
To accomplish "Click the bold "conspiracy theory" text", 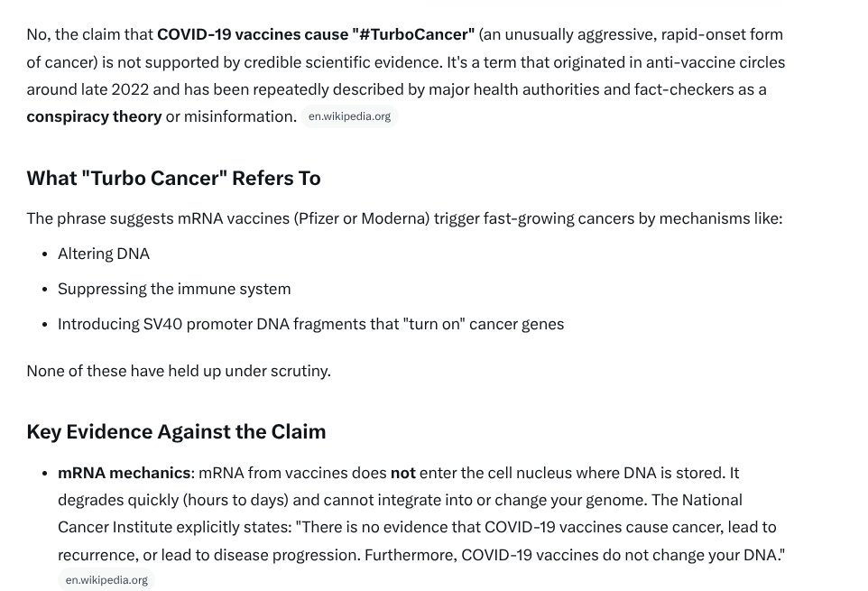I will [x=94, y=116].
